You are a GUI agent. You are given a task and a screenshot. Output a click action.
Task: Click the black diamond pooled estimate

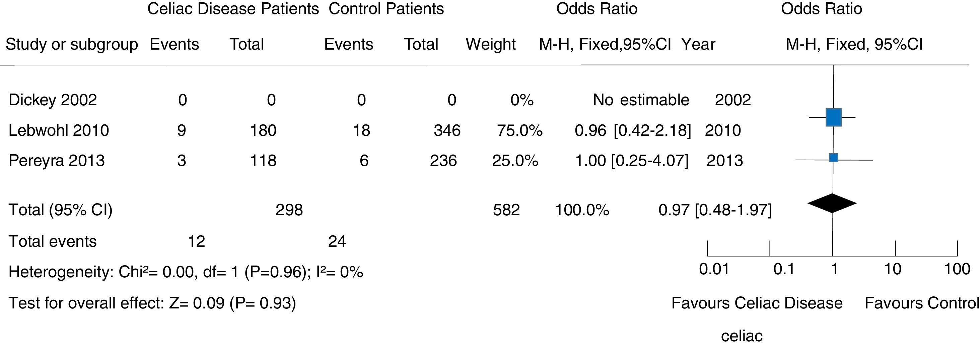pyautogui.click(x=832, y=203)
